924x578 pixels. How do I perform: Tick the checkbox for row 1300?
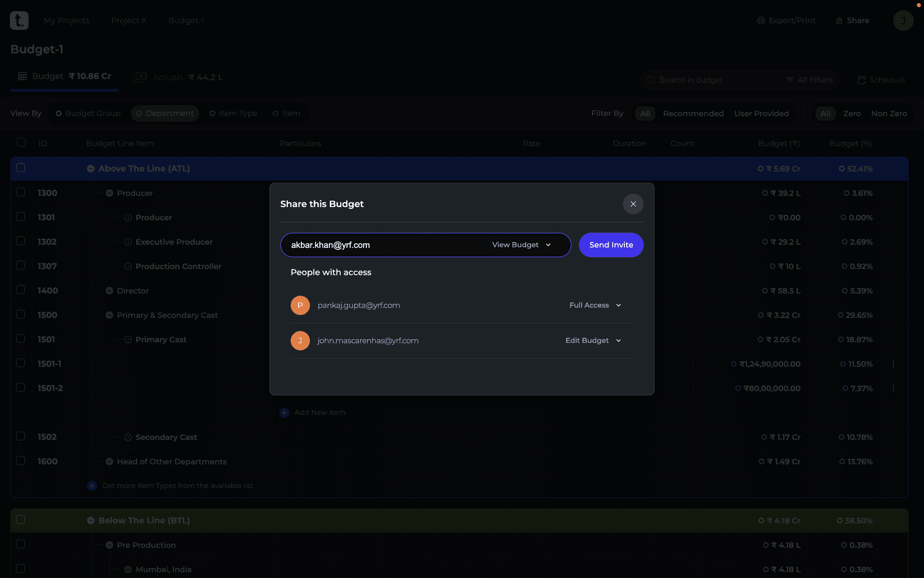click(21, 192)
